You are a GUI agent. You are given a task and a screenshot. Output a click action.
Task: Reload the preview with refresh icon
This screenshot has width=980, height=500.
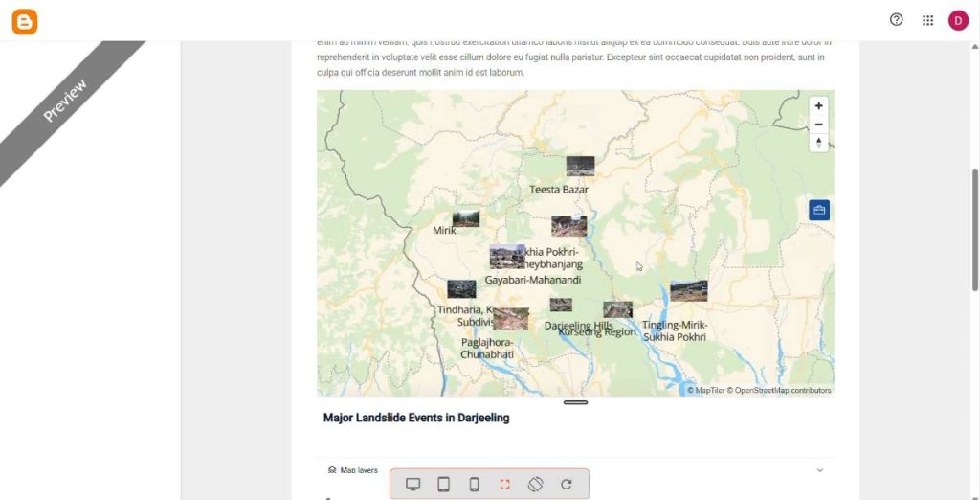pos(567,485)
